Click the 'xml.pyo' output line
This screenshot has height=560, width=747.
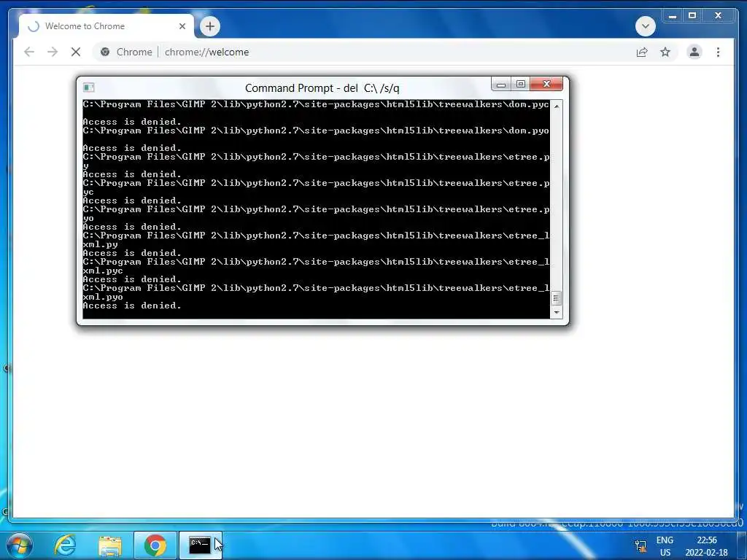pos(103,297)
